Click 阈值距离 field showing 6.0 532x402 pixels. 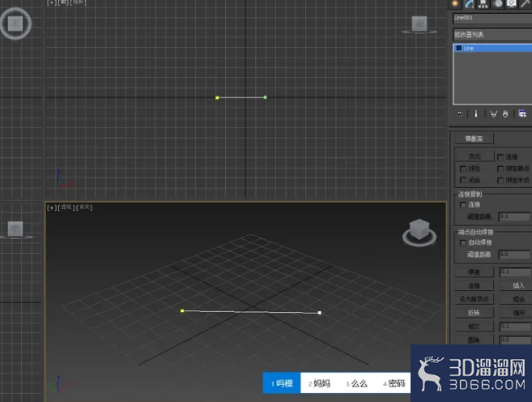tap(514, 254)
